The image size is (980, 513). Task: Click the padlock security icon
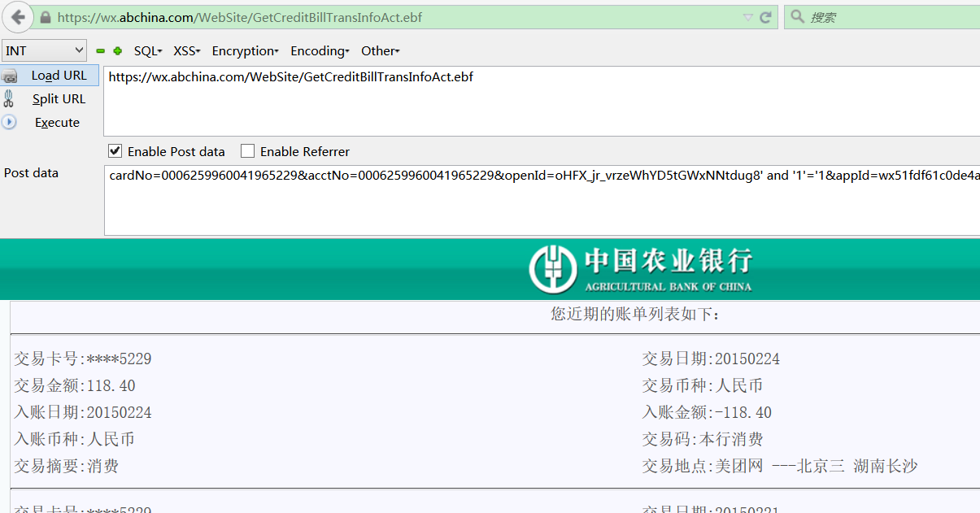point(46,17)
